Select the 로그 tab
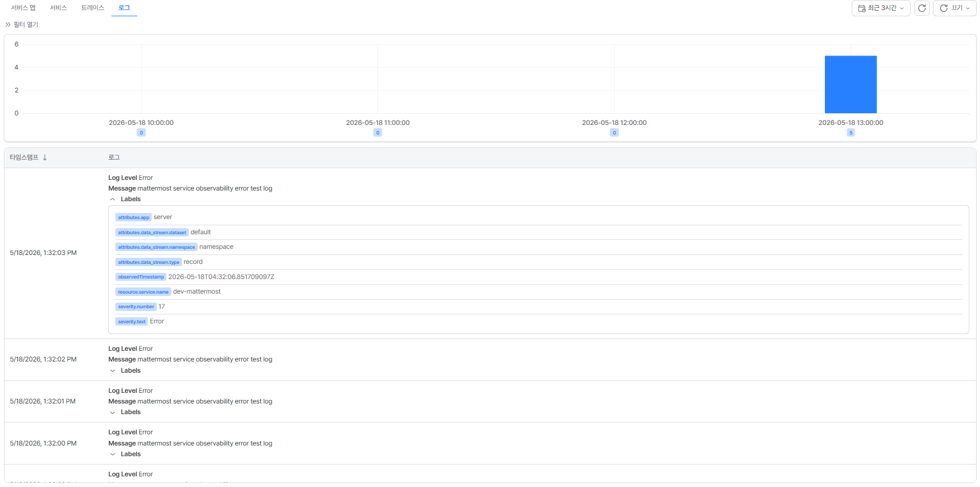The image size is (980, 487). [124, 8]
